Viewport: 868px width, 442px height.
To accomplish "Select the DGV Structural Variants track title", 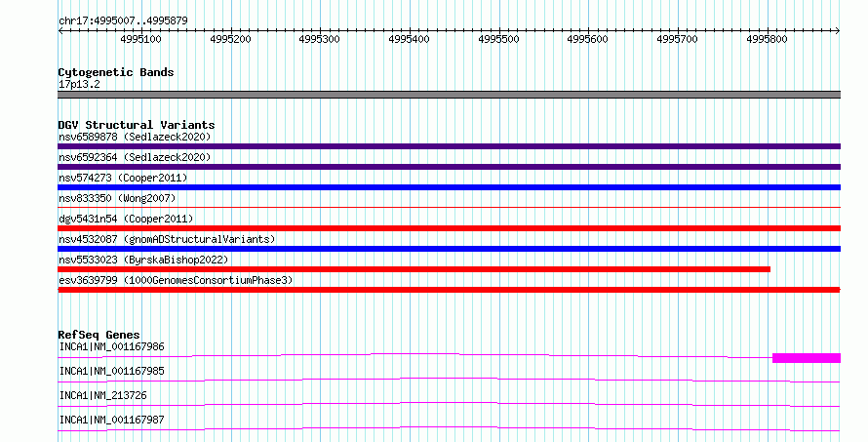I will tap(137, 125).
